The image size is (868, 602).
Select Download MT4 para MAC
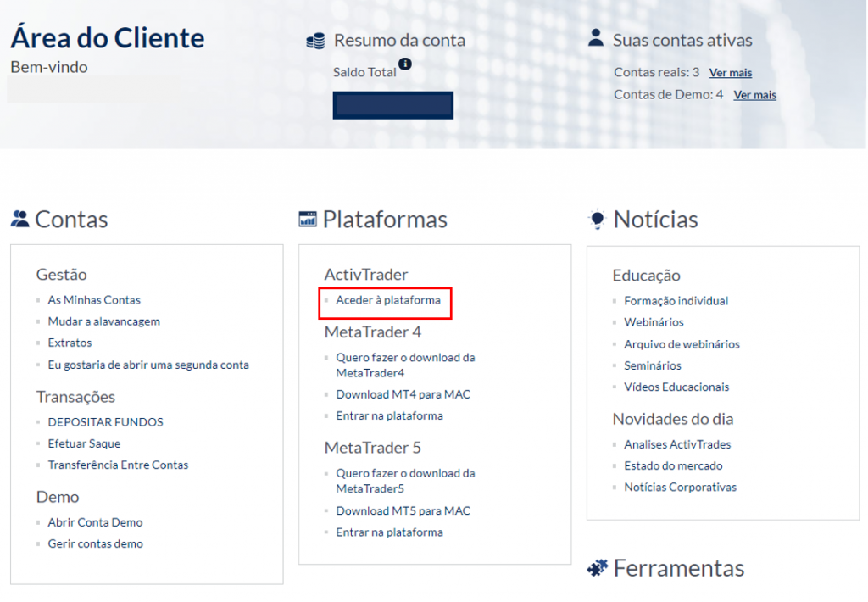[403, 394]
